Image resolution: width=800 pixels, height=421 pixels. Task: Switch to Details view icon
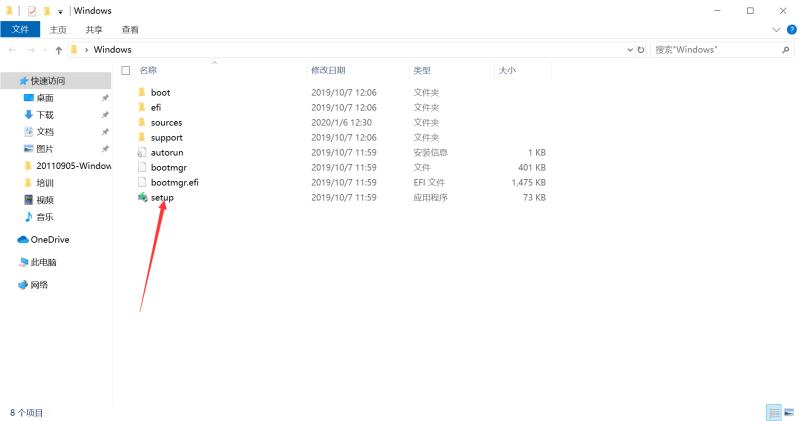774,412
